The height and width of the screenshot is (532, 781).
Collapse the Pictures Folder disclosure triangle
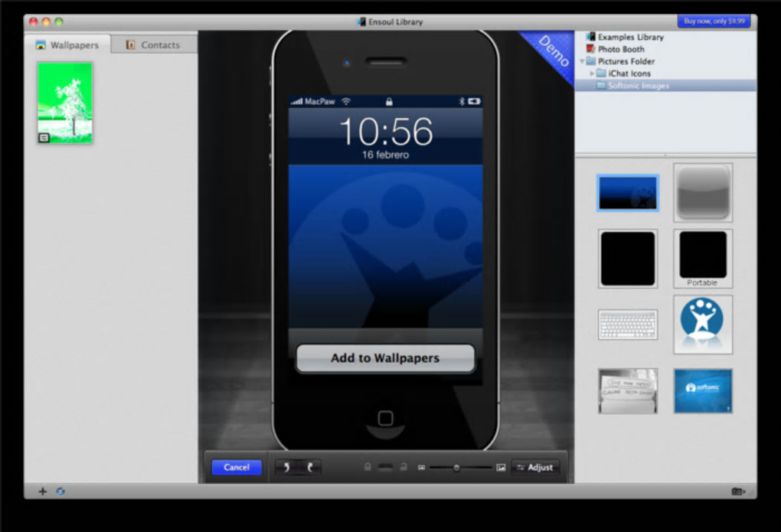click(x=581, y=61)
